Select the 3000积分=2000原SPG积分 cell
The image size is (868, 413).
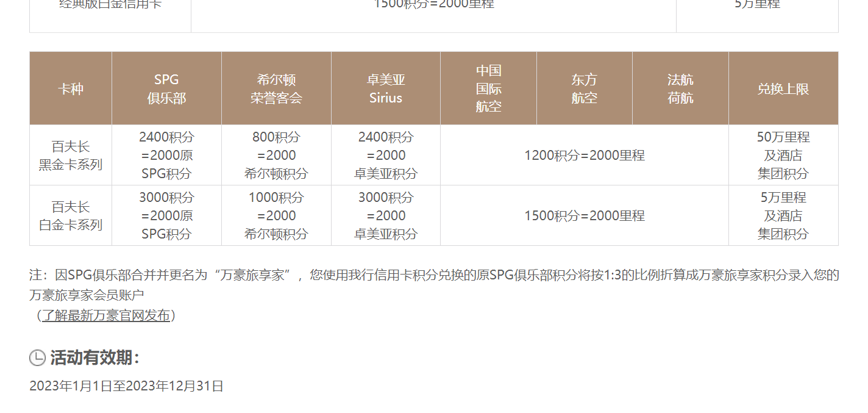166,215
